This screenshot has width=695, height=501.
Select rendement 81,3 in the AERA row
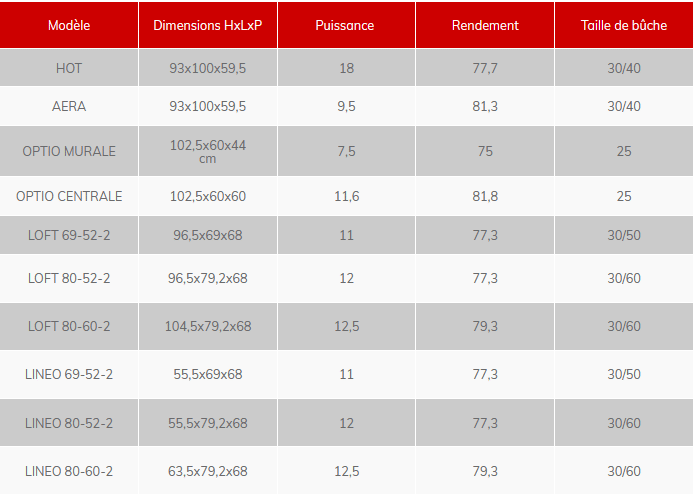[x=485, y=106]
